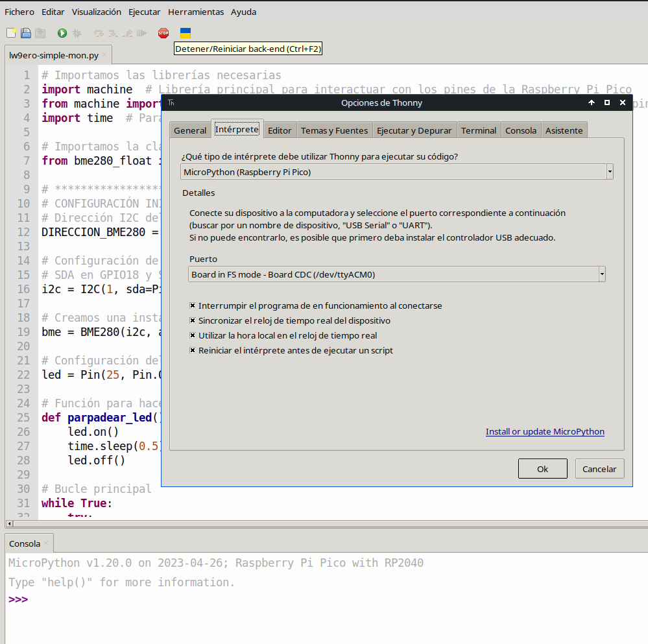Open the Visualización menu
Viewport: 648px width, 644px height.
[x=96, y=12]
